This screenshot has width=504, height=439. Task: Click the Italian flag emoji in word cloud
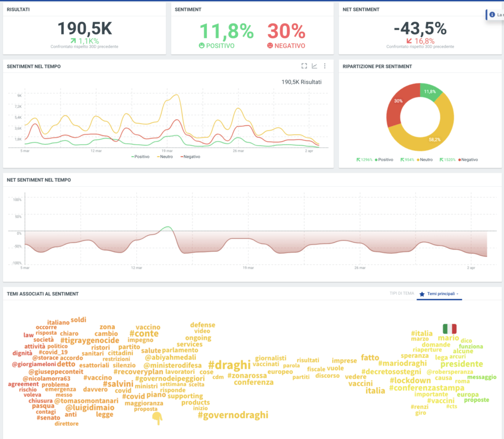coord(449,329)
